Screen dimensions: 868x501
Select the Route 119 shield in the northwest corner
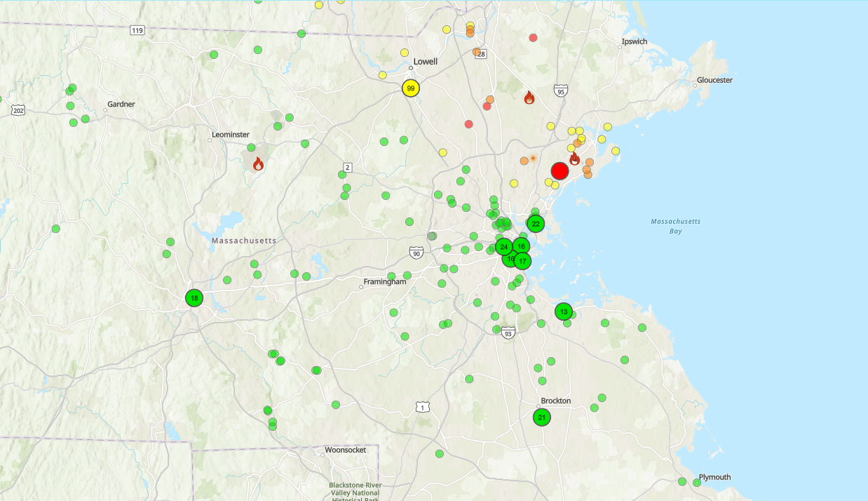click(137, 30)
